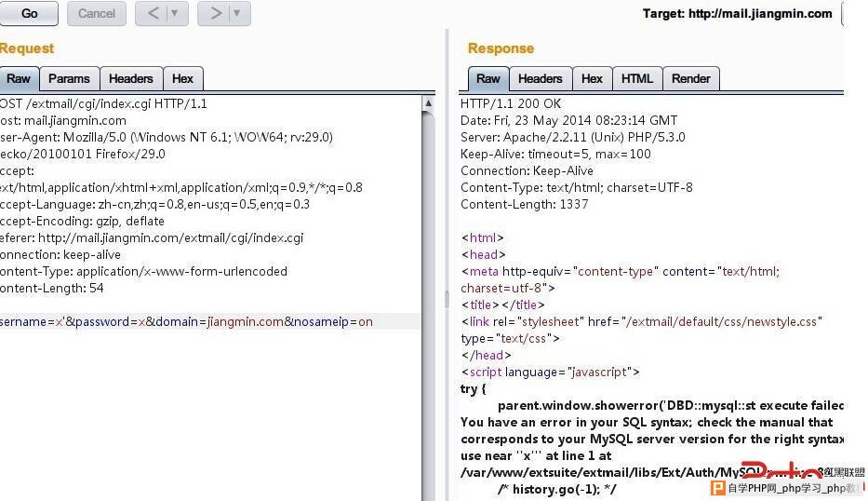Click the Referer header line in request
The image size is (868, 501).
point(152,237)
